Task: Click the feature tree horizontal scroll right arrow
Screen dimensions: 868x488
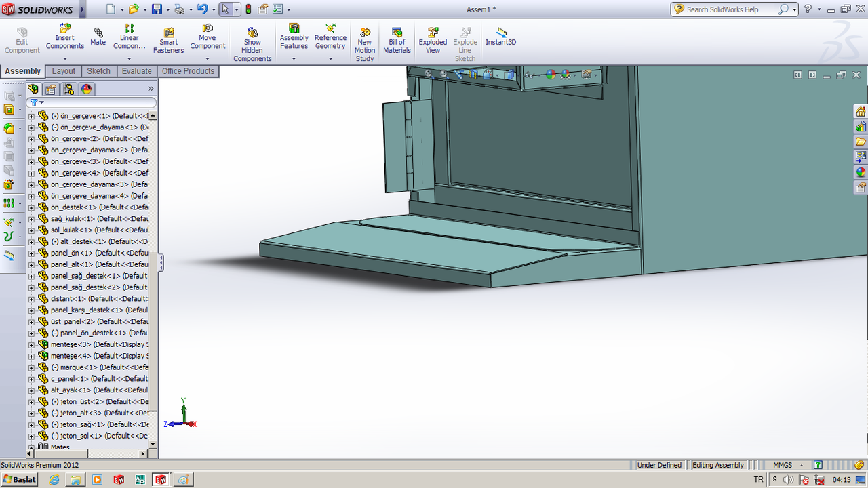Action: [143, 453]
